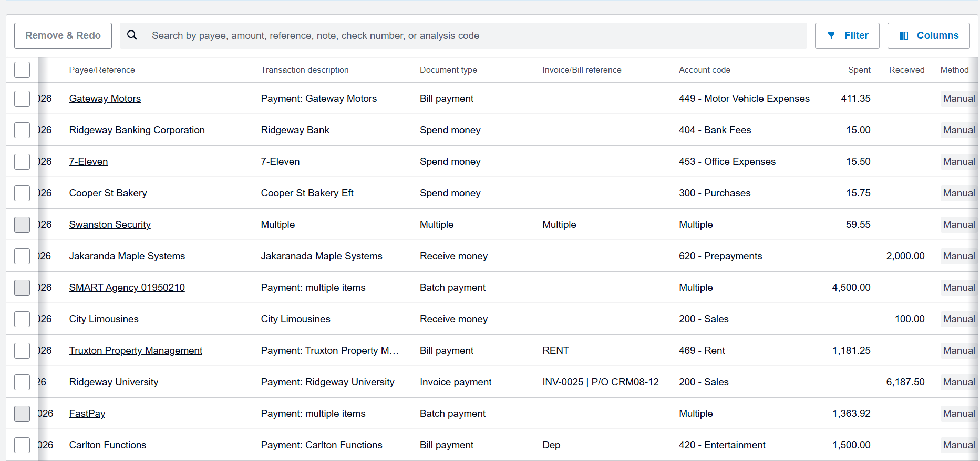This screenshot has height=461, width=980.
Task: Click the RENT bill reference cell
Action: point(555,350)
